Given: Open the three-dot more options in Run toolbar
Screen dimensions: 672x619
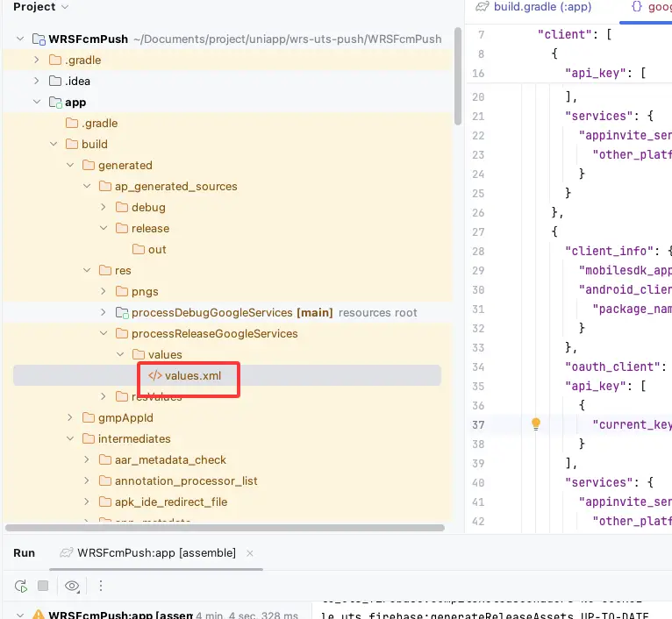Looking at the screenshot, I should [101, 586].
